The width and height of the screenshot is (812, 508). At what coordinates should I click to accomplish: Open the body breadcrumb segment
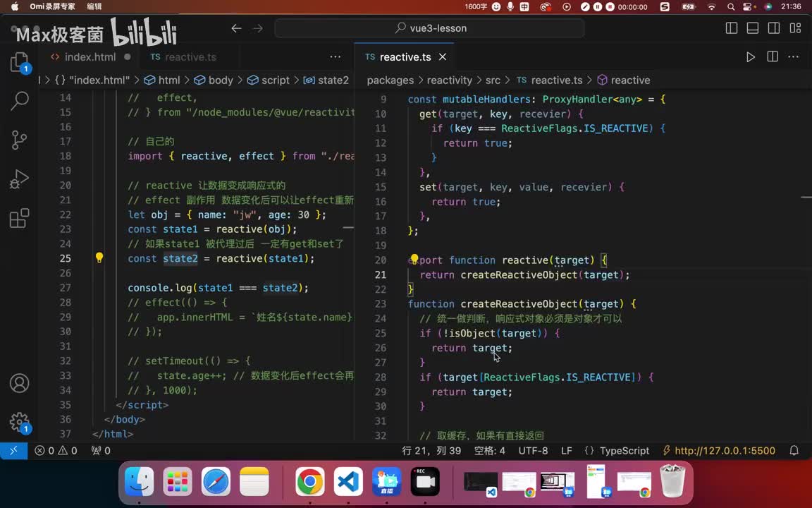(x=214, y=80)
